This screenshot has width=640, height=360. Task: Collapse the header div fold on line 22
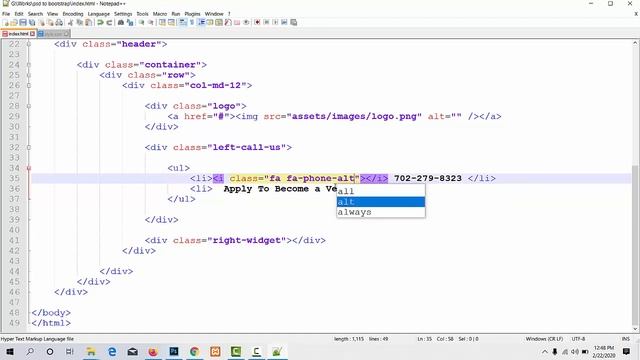(x=29, y=44)
